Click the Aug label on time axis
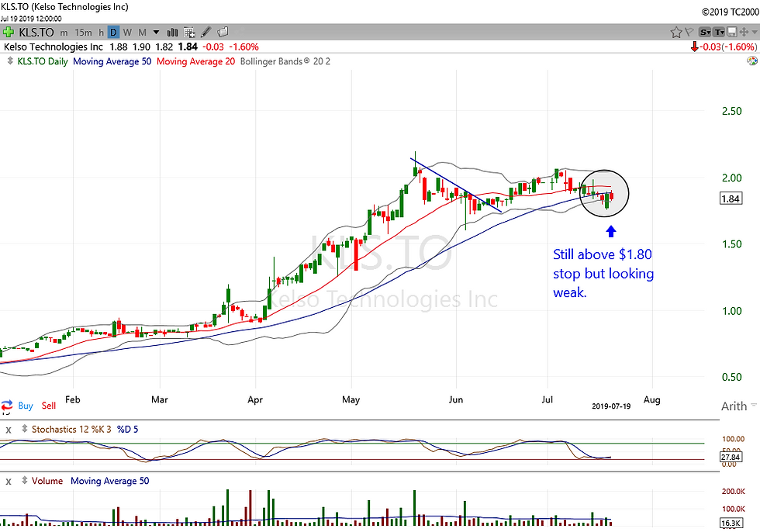 651,399
